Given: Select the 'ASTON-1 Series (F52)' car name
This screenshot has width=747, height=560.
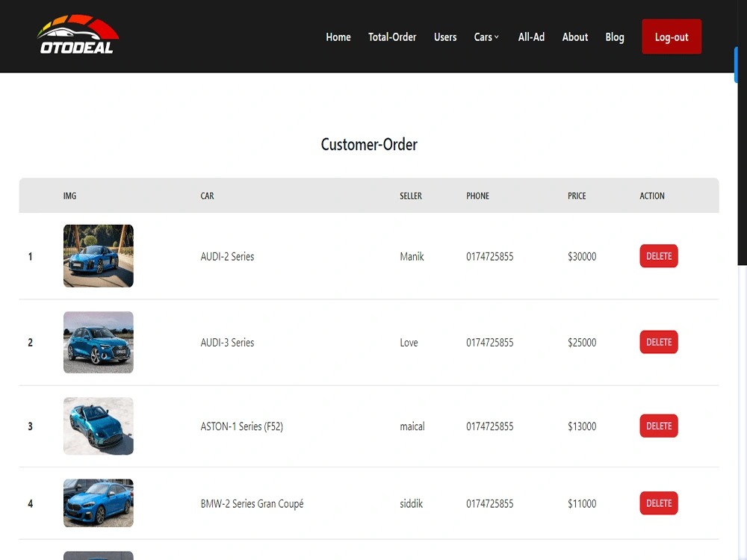Looking at the screenshot, I should pyautogui.click(x=241, y=426).
